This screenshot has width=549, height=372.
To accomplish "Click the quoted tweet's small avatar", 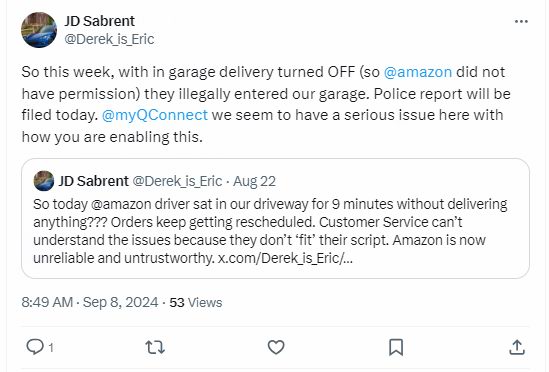I will click(x=44, y=181).
